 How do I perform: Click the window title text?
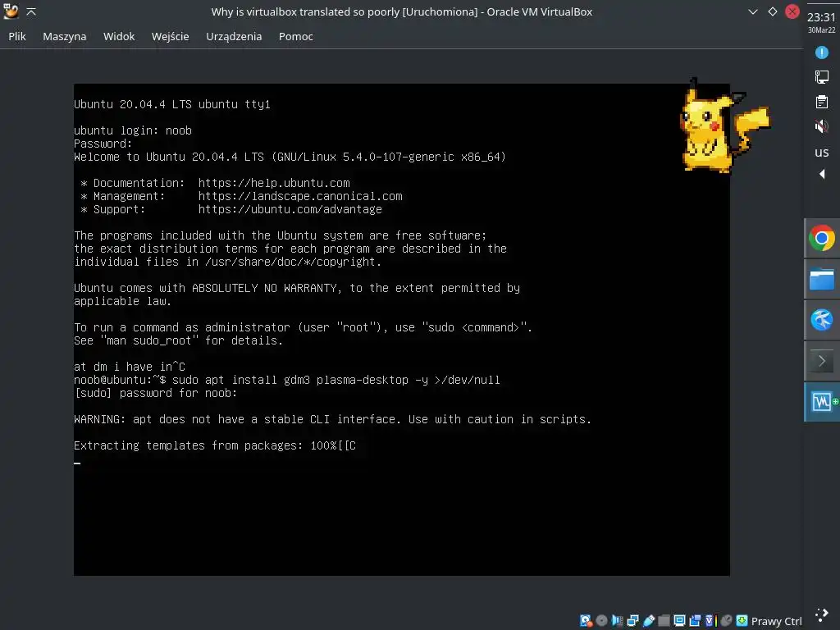click(401, 11)
